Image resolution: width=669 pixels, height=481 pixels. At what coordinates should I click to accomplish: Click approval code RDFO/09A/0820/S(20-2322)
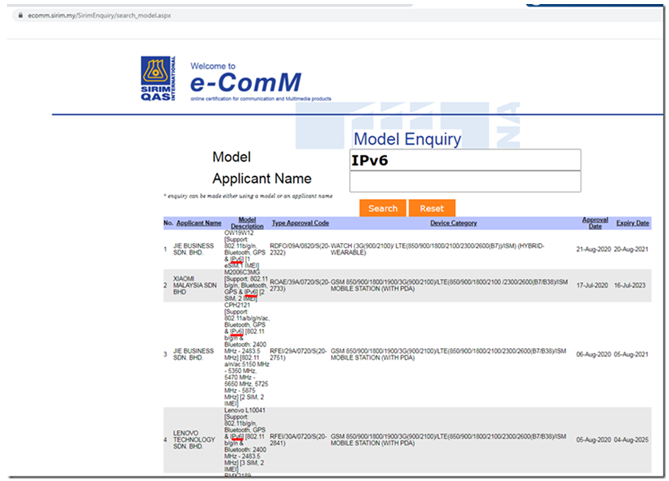pyautogui.click(x=299, y=249)
